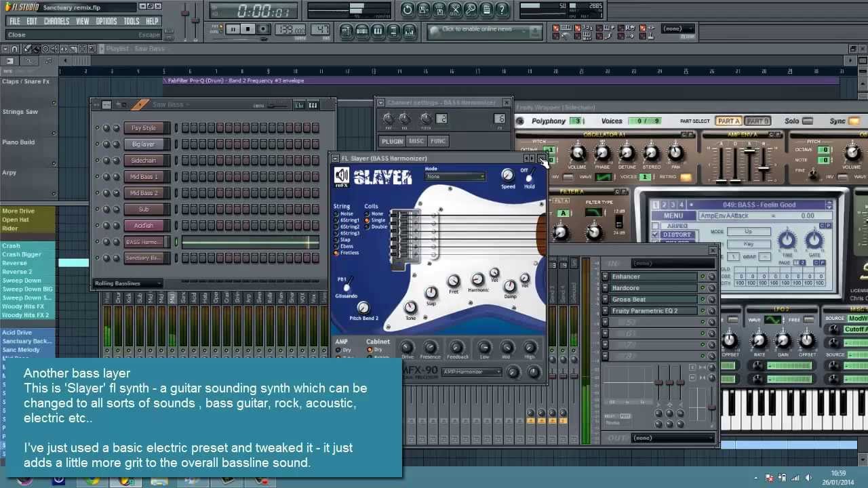
Task: Click the project info search icon
Action: pyautogui.click(x=470, y=9)
